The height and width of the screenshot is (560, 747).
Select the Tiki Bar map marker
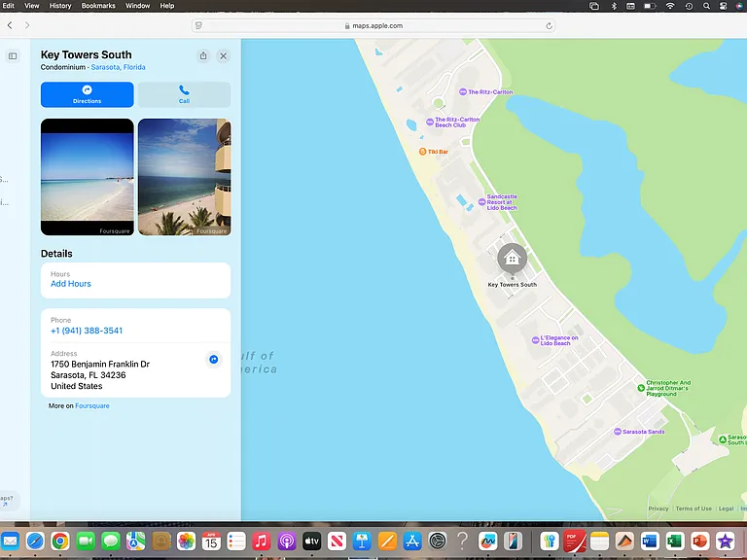coord(422,152)
